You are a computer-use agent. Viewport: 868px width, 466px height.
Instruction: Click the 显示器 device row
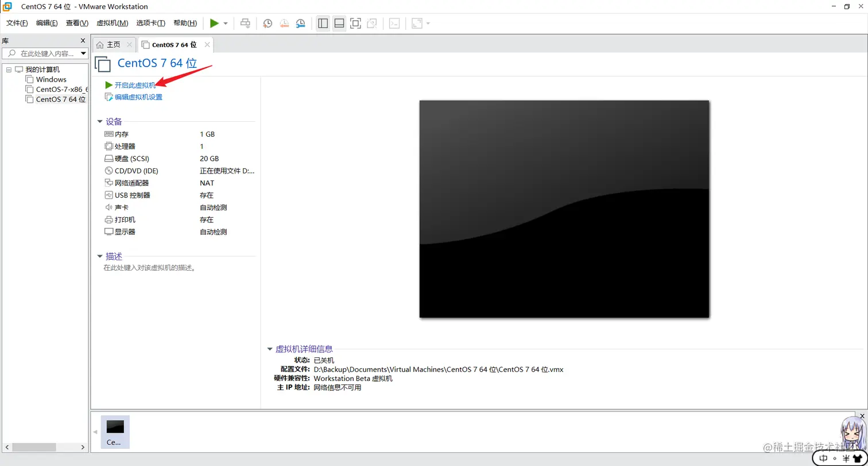pyautogui.click(x=179, y=232)
